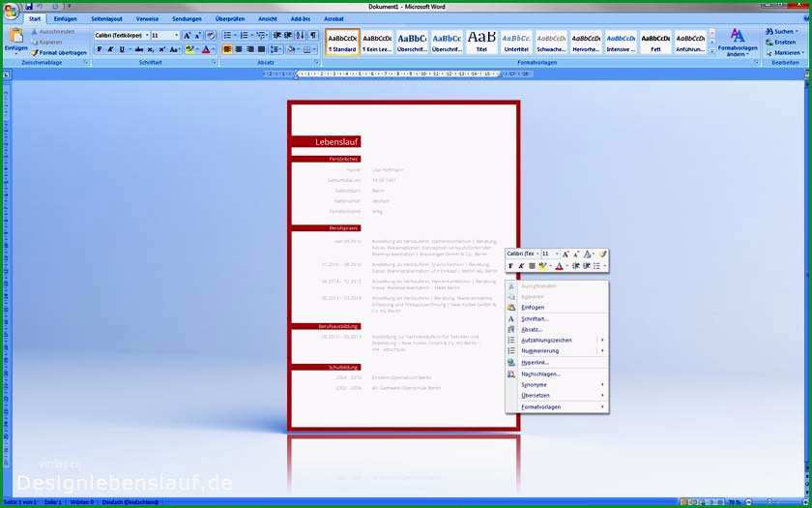812x508 pixels.
Task: Select the Standard style
Action: pos(342,42)
